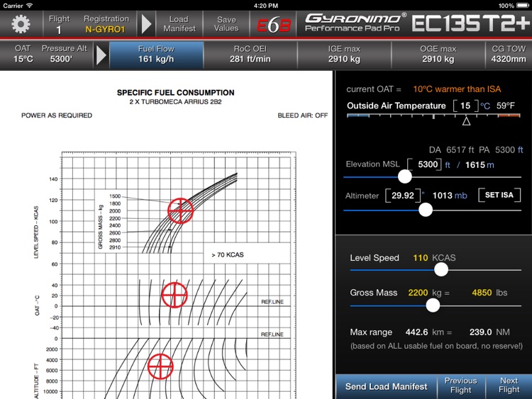This screenshot has width=532, height=399.
Task: Toggle the PA 5300 ft unit
Action: coord(520,150)
